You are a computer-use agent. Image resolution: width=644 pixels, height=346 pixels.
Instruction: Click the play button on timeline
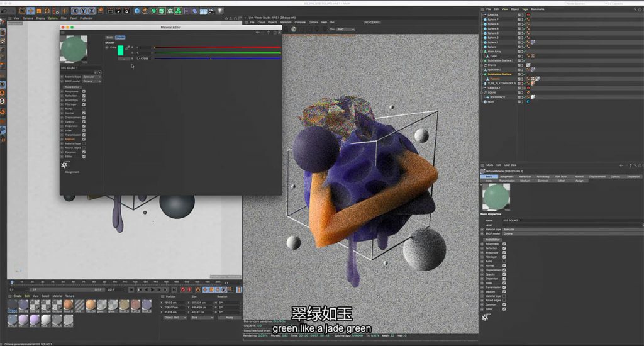click(152, 289)
